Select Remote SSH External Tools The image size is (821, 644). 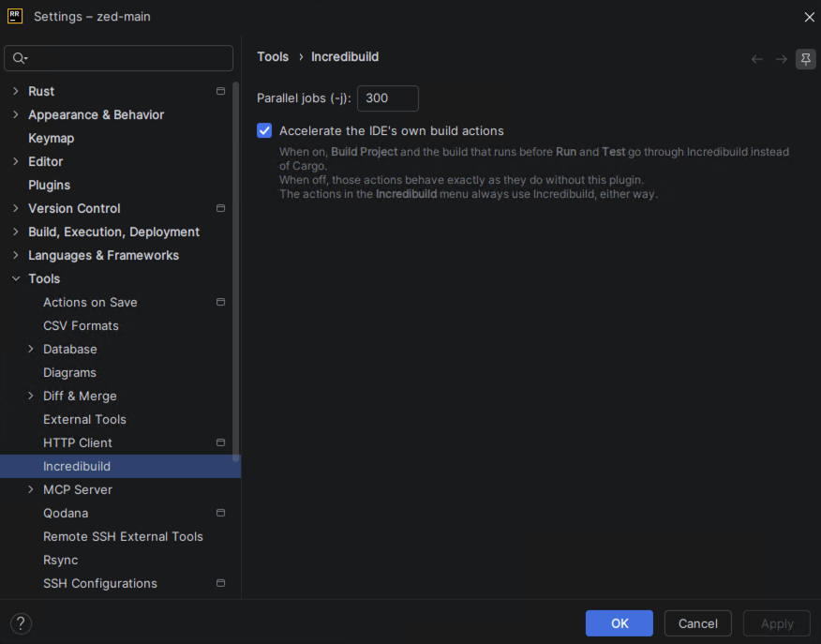click(x=123, y=536)
